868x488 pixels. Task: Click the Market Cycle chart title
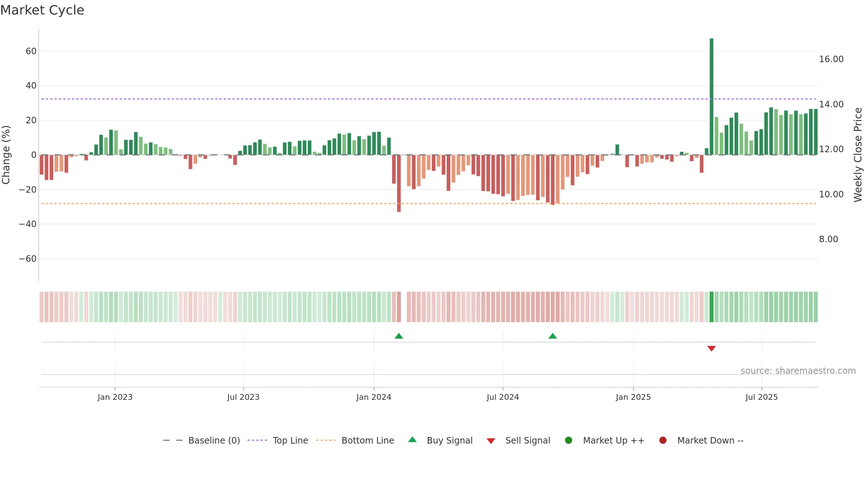(42, 10)
